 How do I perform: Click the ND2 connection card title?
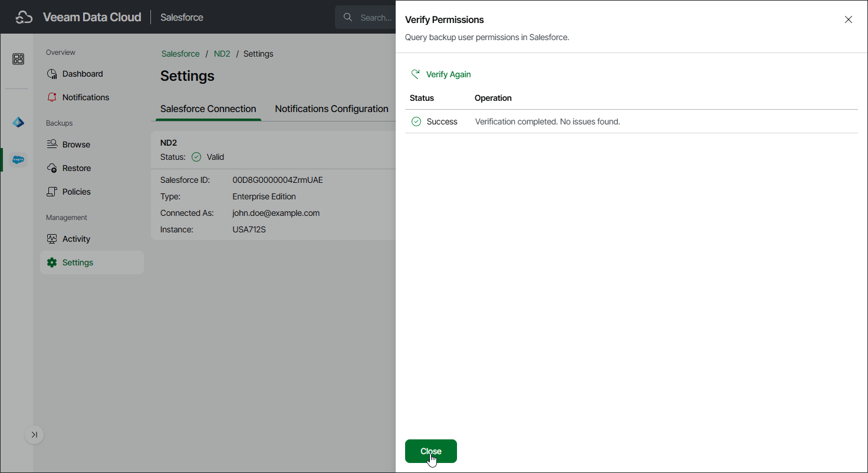(169, 143)
